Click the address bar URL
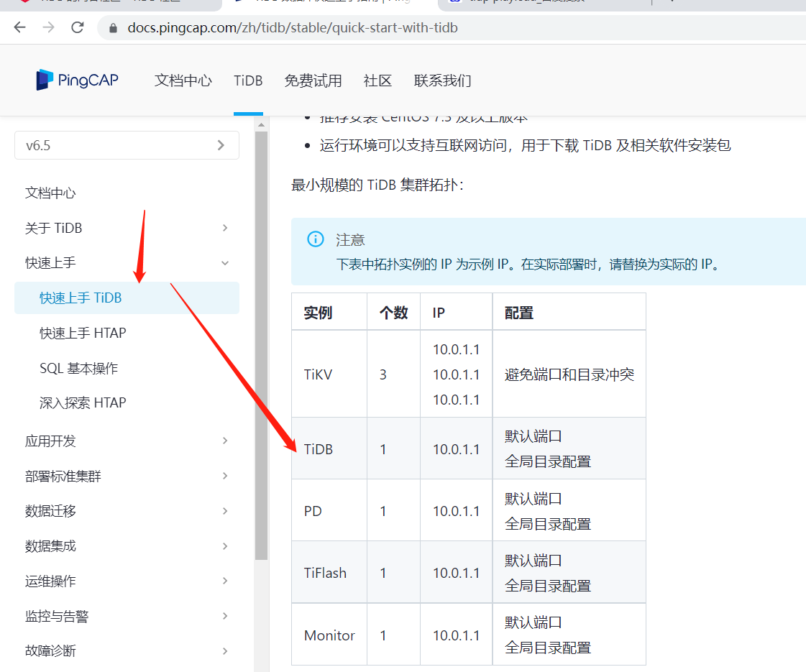The image size is (806, 672). click(293, 28)
